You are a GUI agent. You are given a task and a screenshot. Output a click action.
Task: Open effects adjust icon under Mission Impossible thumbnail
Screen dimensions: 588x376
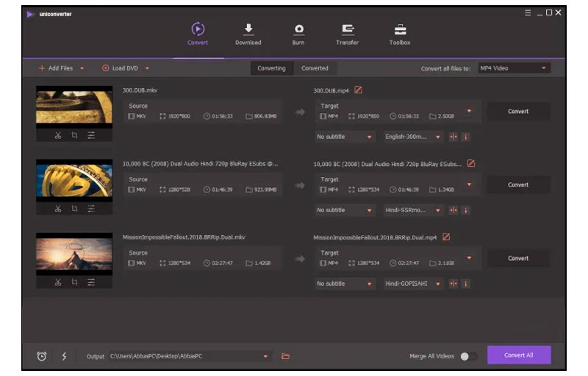(91, 282)
